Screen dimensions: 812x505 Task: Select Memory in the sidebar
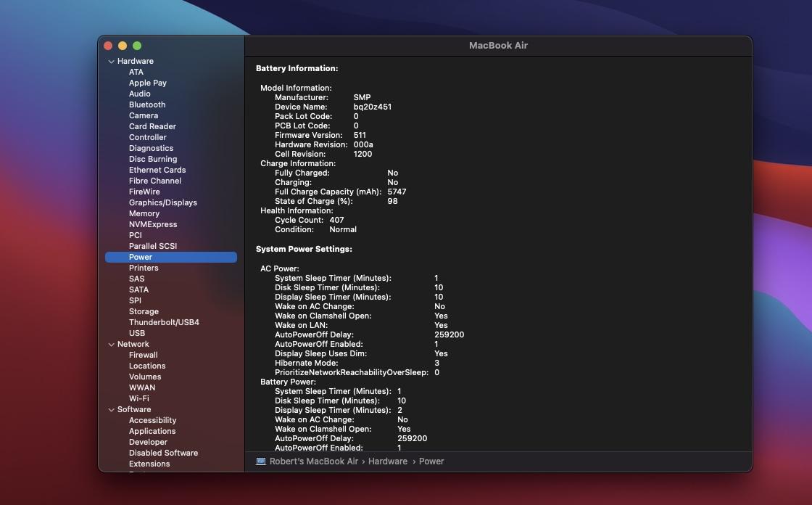point(144,213)
